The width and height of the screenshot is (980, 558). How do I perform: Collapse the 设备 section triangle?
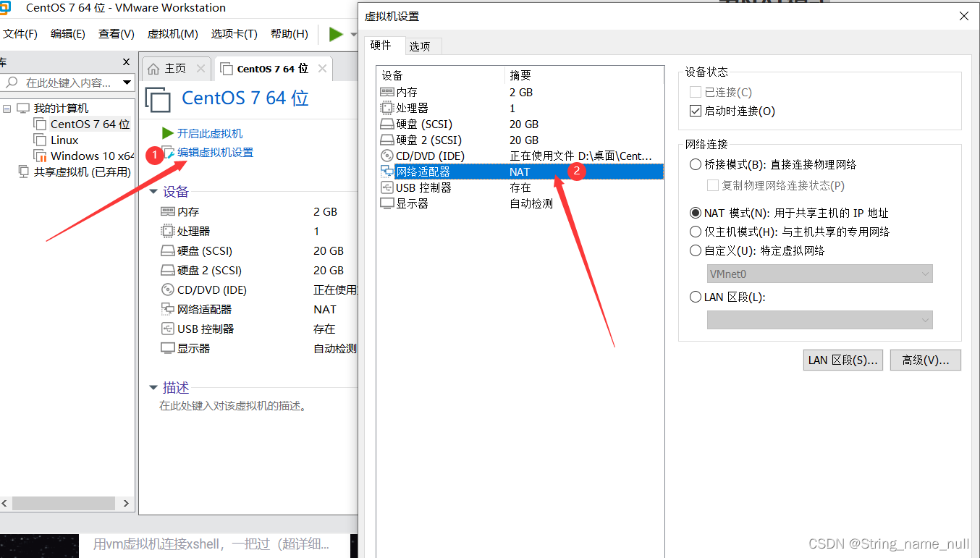153,192
